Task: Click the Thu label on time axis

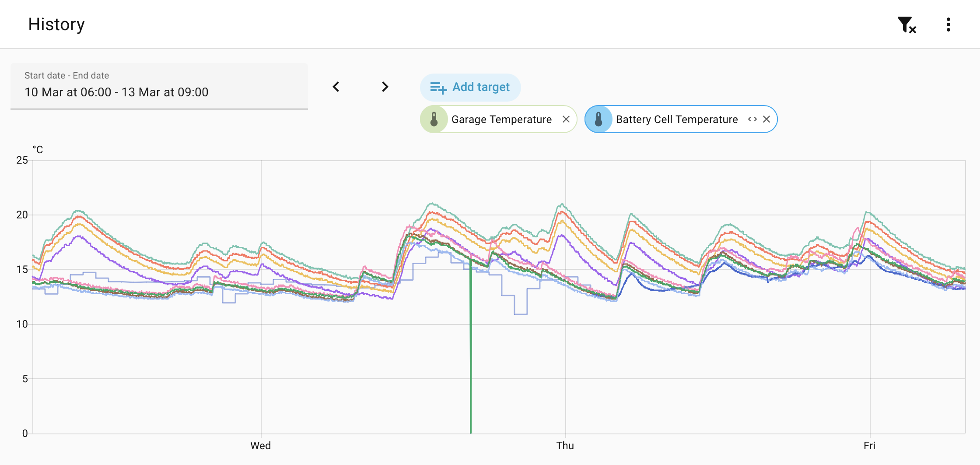Action: pyautogui.click(x=565, y=446)
